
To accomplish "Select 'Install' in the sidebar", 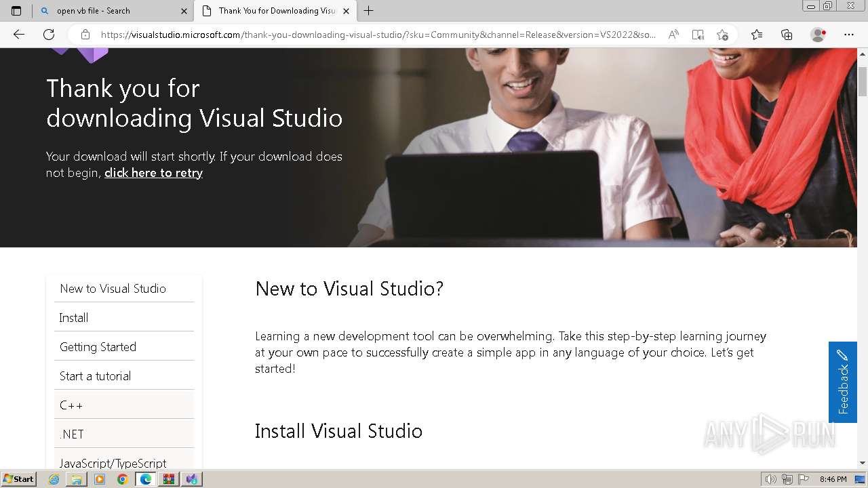I will 124,318.
